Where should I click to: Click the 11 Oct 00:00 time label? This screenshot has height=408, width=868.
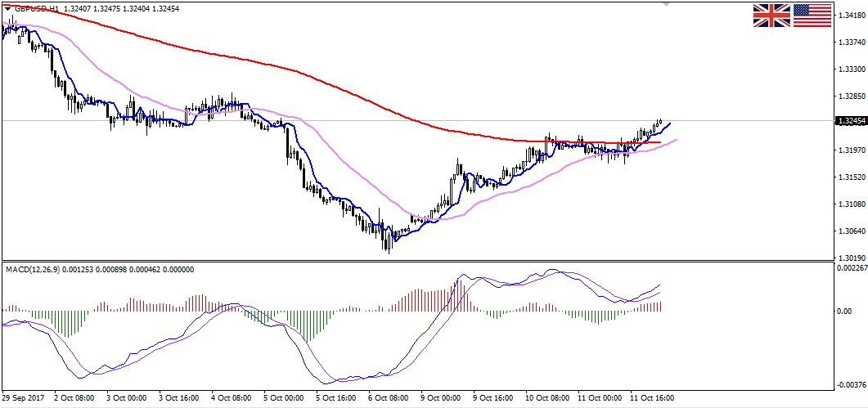[x=600, y=397]
